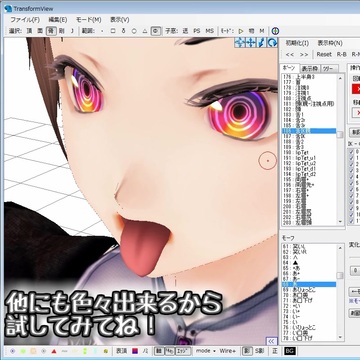Viewport: 360px width, 360px height.
Task: Toggle the 骨 bone selection button
Action: click(51, 31)
